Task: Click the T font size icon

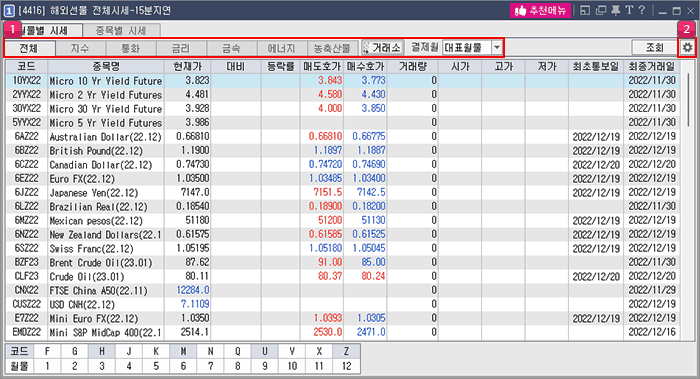Action: (x=629, y=10)
